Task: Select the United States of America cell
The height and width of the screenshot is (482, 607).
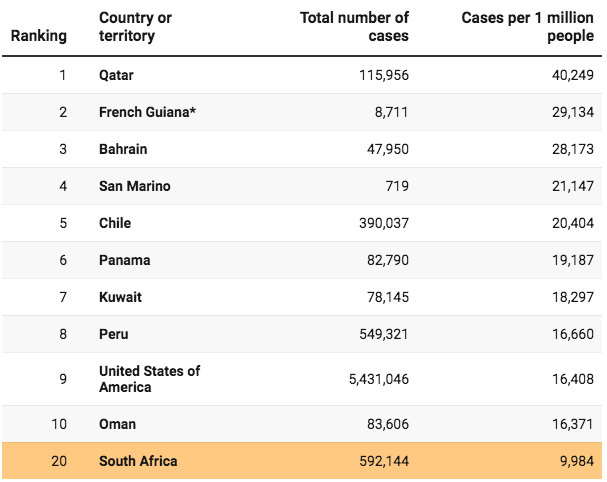Action: [x=149, y=379]
